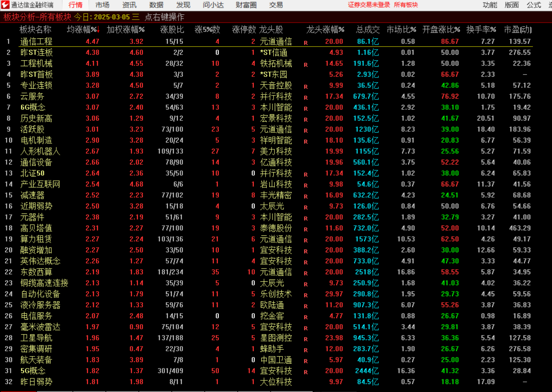Click leading stock 亿通科技
This screenshot has width=552, height=392.
(276, 162)
